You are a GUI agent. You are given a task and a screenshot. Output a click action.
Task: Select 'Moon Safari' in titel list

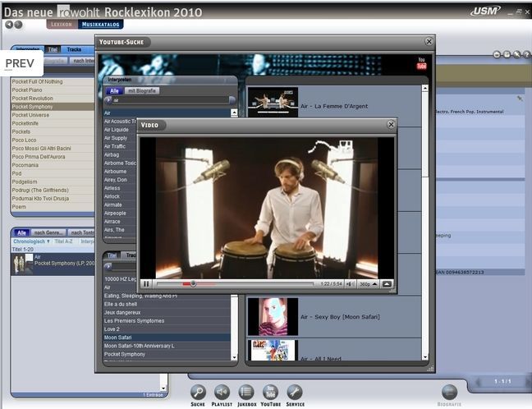[167, 338]
